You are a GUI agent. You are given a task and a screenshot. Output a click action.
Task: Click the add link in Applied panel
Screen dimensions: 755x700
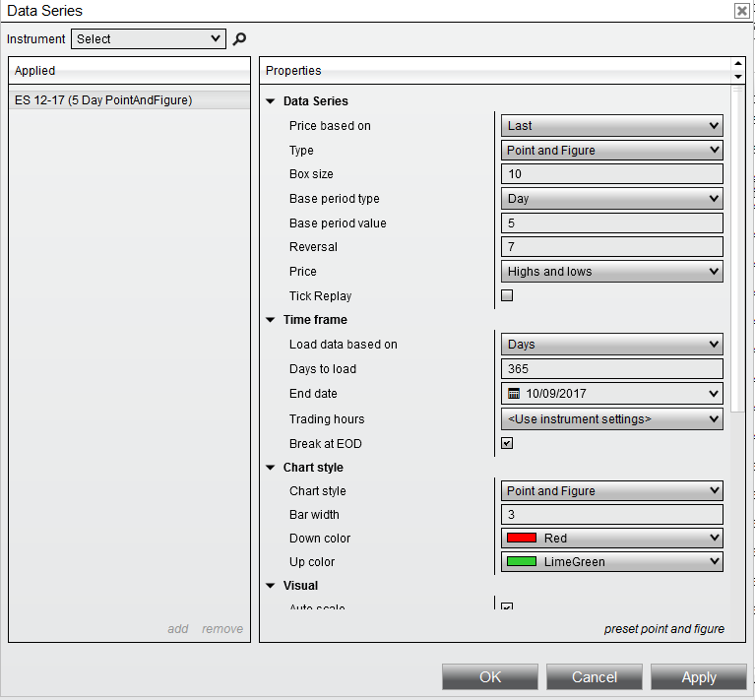[177, 629]
